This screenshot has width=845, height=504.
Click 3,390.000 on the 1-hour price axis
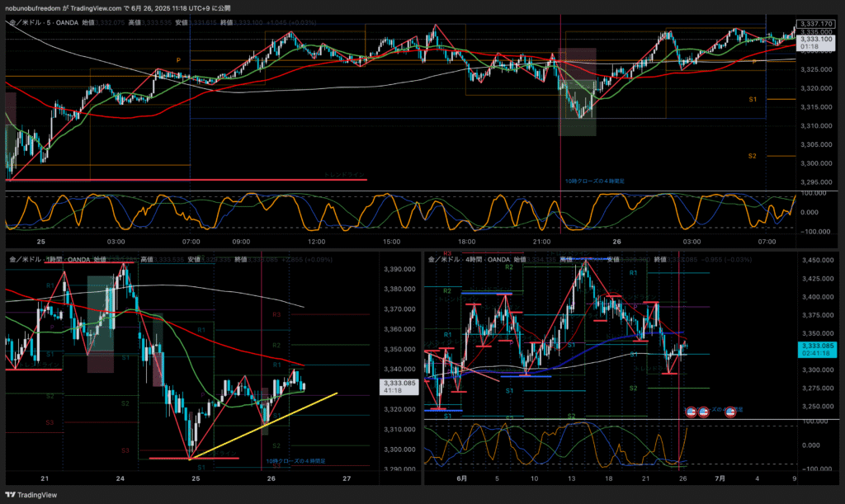[x=399, y=269]
